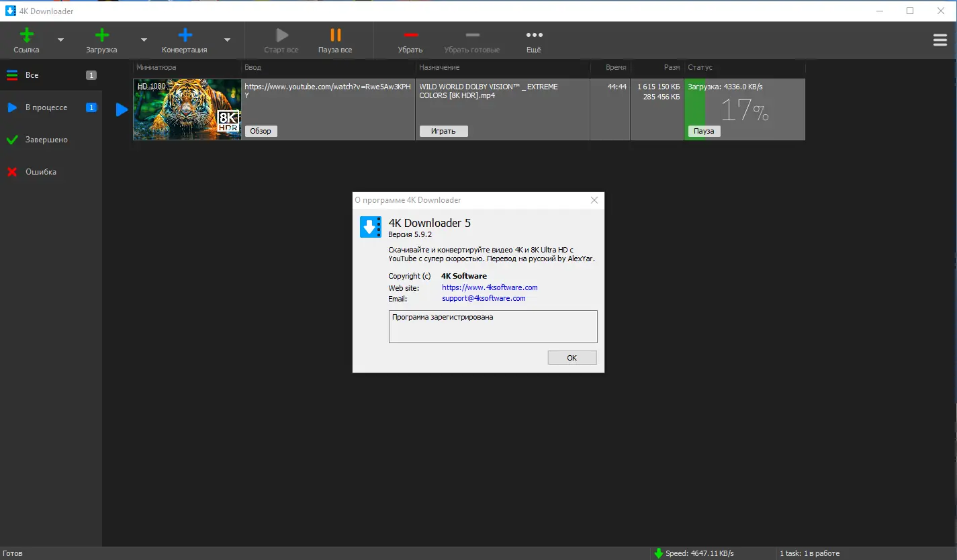Screen dimensions: 957x560
Task: Click the 285 456 КБ downloaded size
Action: click(x=662, y=97)
